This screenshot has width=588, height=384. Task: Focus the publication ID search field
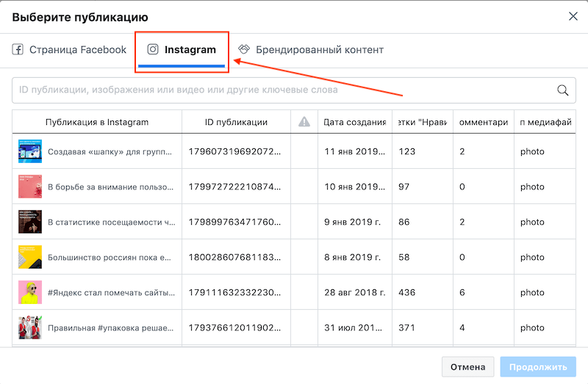[293, 90]
